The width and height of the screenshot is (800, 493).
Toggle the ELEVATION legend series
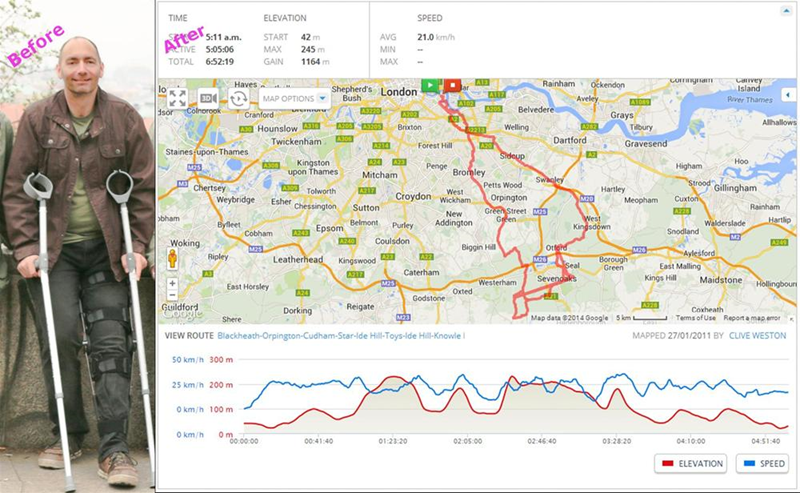[x=690, y=463]
